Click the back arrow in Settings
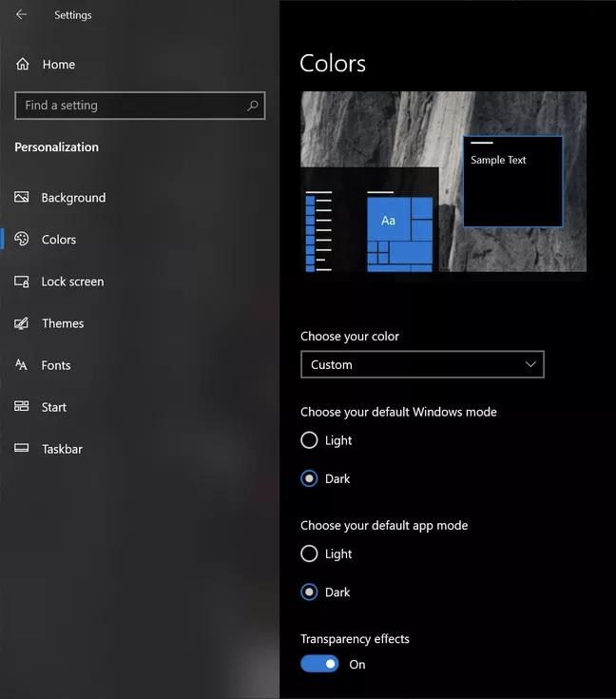This screenshot has width=616, height=699. (21, 14)
